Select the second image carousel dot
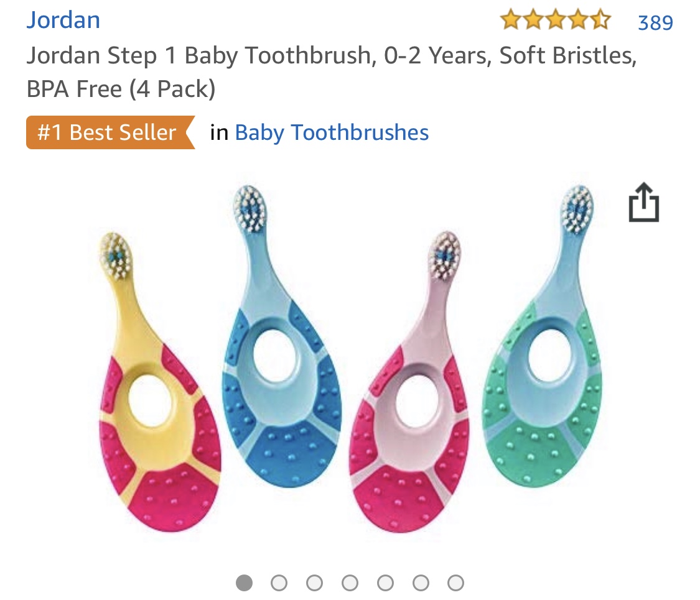This screenshot has width=700, height=600. [x=279, y=583]
